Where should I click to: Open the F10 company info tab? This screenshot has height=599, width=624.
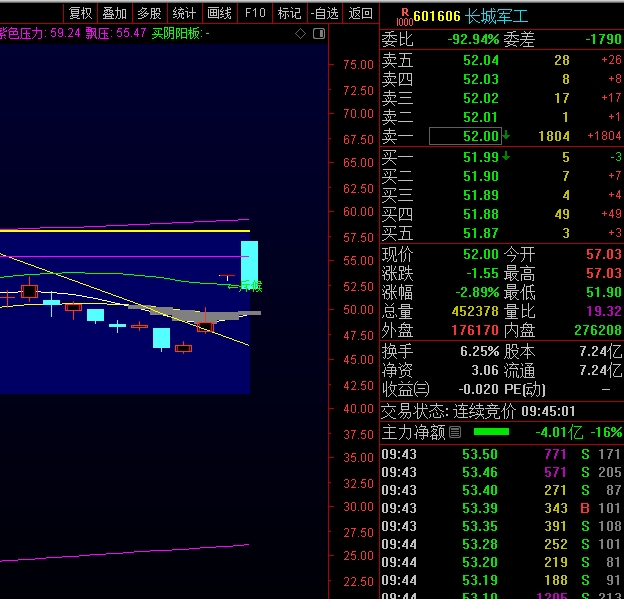pyautogui.click(x=255, y=13)
